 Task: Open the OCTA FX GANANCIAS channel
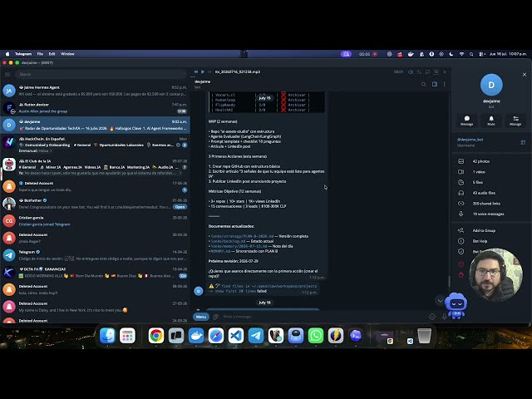click(x=95, y=273)
